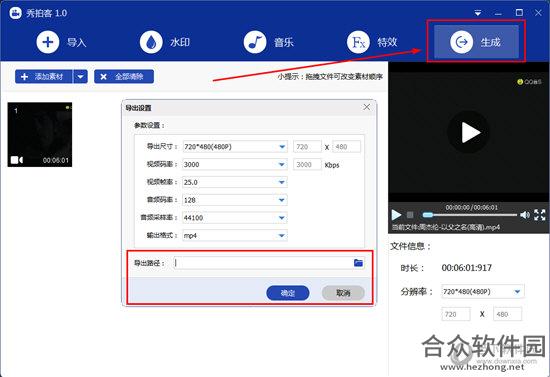Switch to the 特效 effects tab

click(x=372, y=42)
